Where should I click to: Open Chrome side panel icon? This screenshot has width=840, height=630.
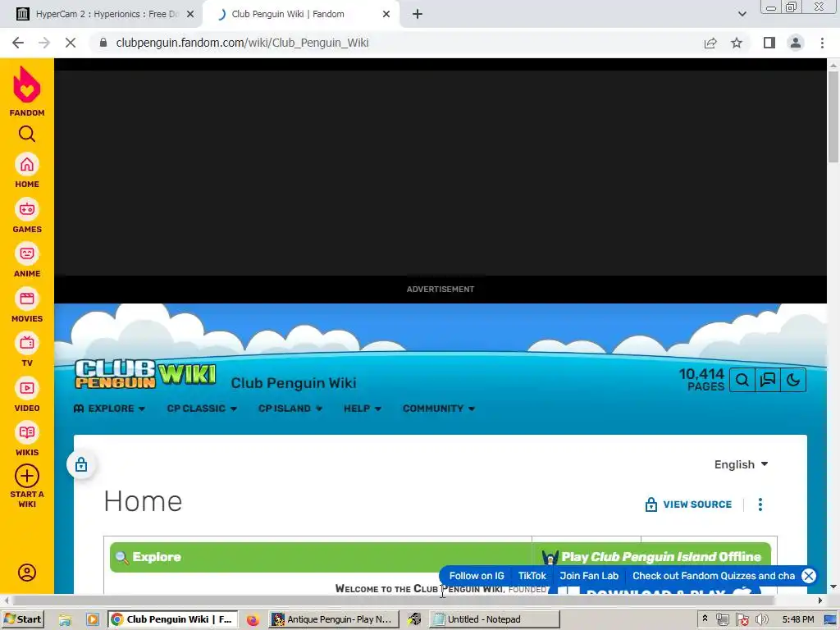[769, 43]
